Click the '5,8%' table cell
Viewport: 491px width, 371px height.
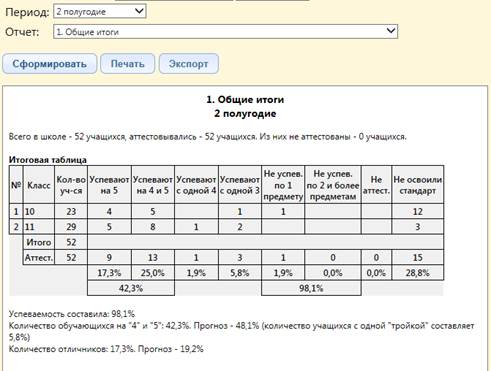[240, 273]
